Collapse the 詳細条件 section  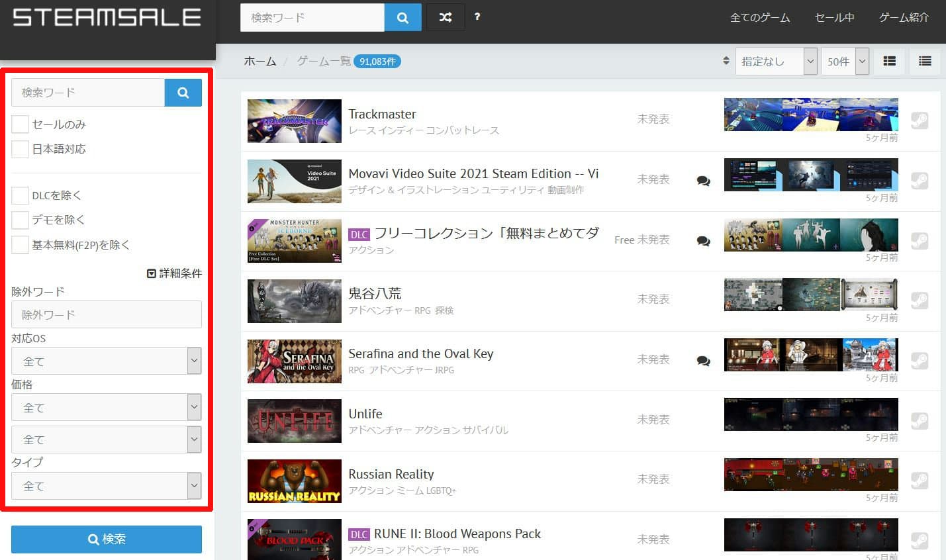[174, 273]
